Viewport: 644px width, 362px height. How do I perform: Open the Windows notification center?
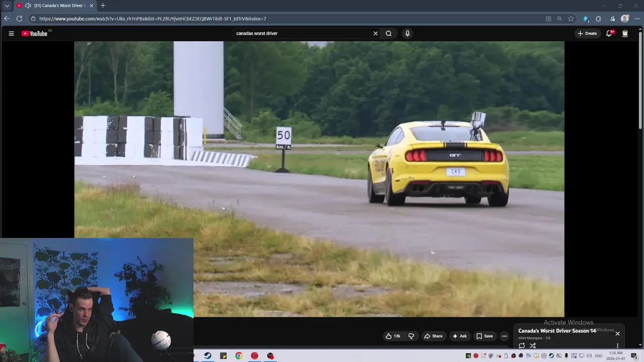coord(634,356)
